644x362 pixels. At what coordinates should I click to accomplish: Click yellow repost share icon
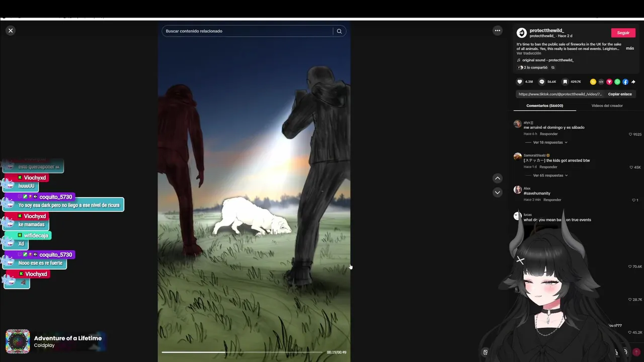[593, 81]
